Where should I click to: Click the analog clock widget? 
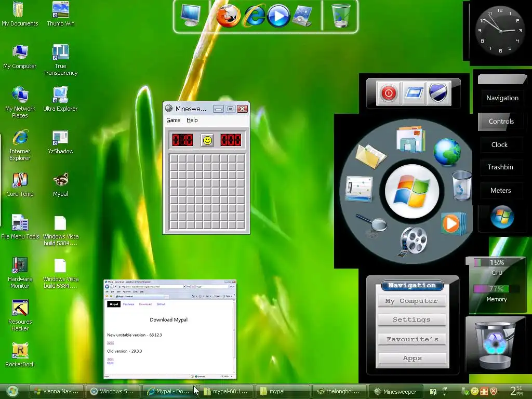click(x=500, y=31)
